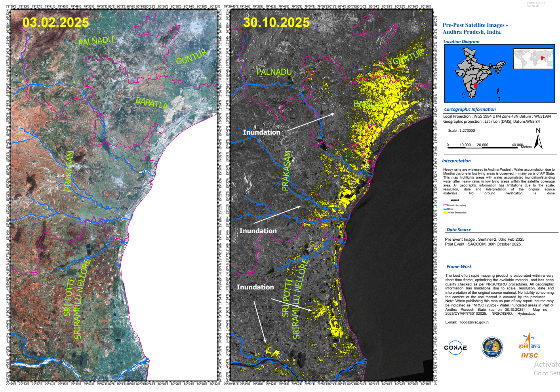Click the Cartographic Information heading
Screen dimensions: 560x392
coord(470,109)
